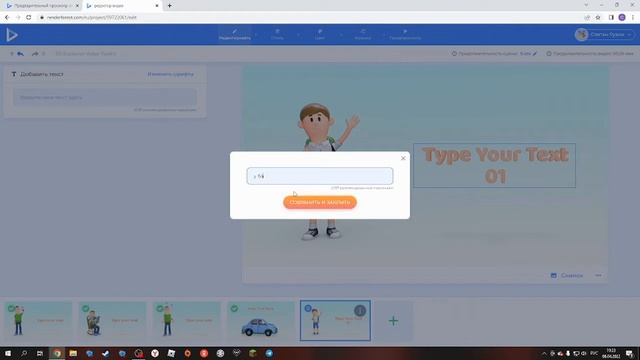This screenshot has height=360, width=640.
Task: Select the Стиль step in top bar
Action: pyautogui.click(x=277, y=35)
